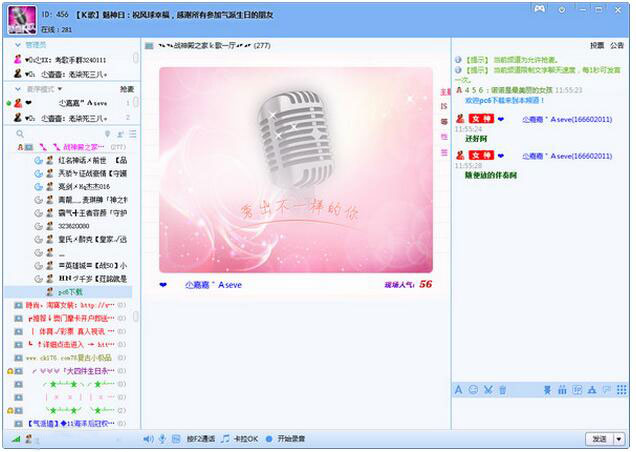Open the 公告 announcement tab
This screenshot has height=452, width=636.
[617, 45]
